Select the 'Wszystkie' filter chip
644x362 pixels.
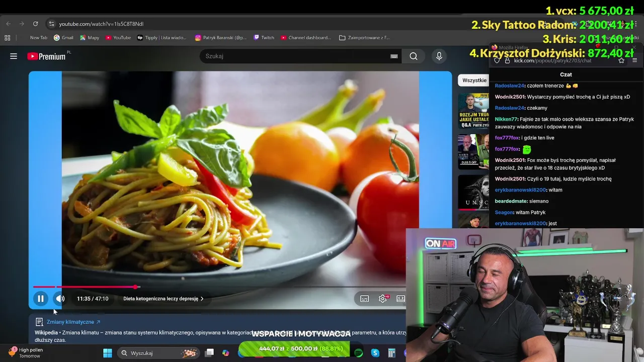click(x=474, y=80)
